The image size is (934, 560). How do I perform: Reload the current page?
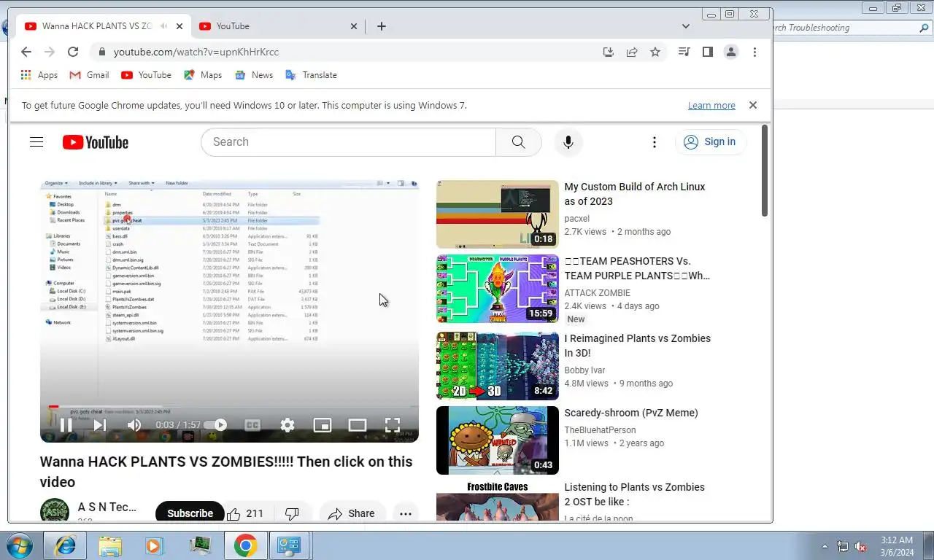coord(73,52)
